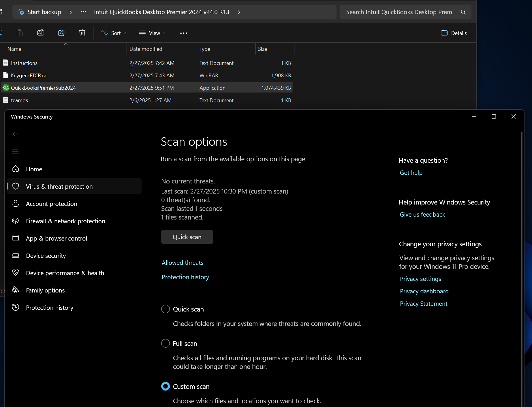
Task: Click the File Explorer search input field
Action: click(x=399, y=12)
